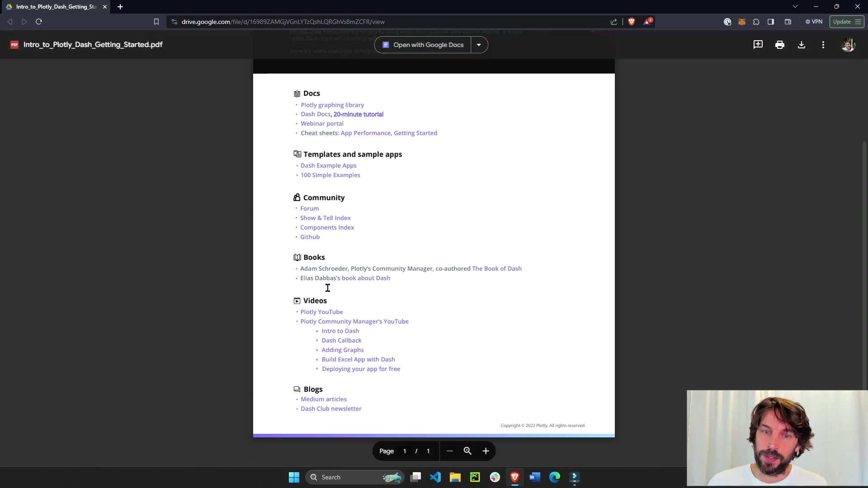Image resolution: width=868 pixels, height=488 pixels.
Task: Bookmark this page icon
Action: point(156,22)
